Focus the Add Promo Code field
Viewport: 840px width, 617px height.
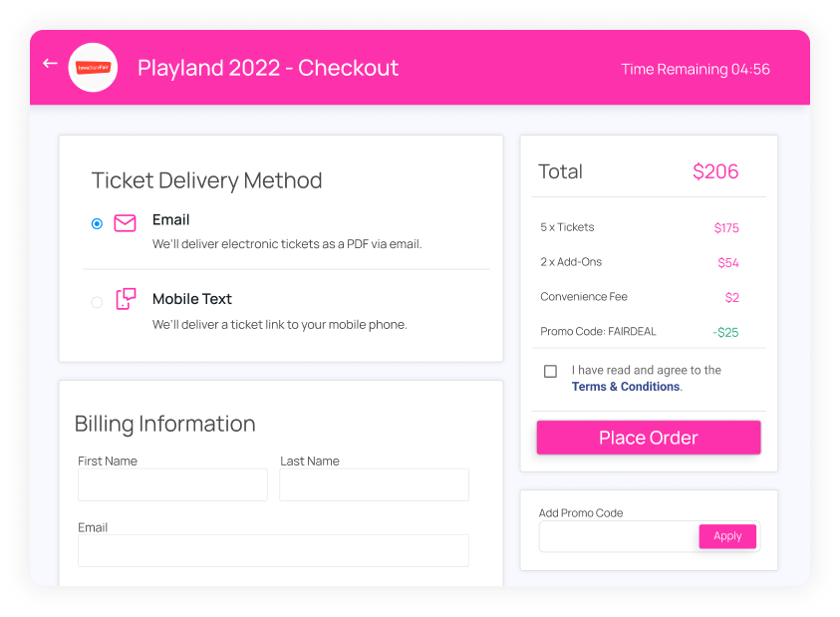(619, 536)
